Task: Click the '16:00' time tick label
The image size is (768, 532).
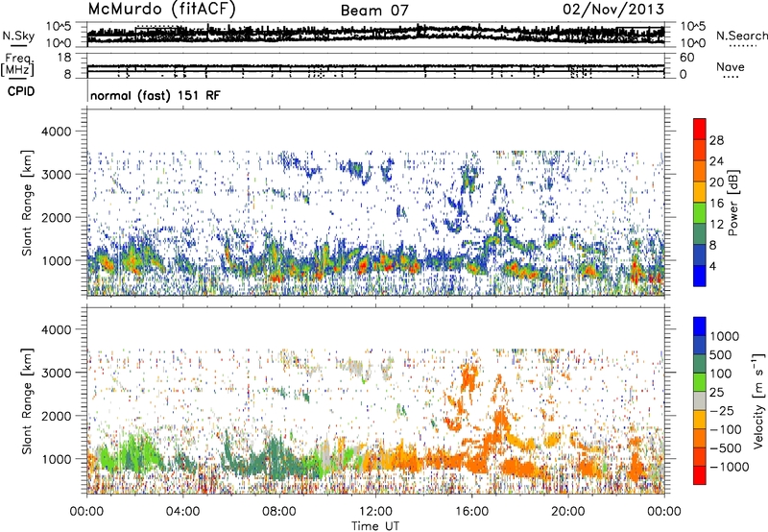Action: point(471,512)
